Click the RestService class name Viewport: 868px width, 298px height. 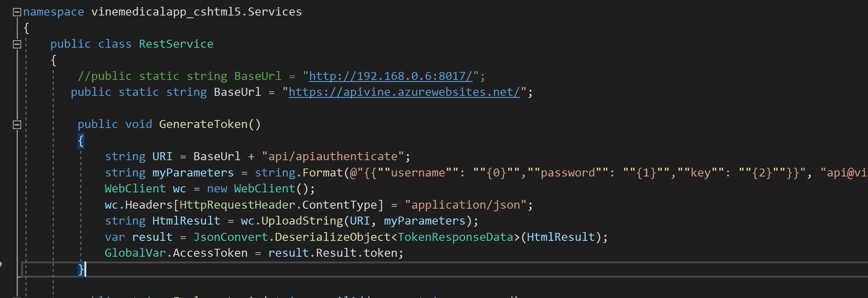pos(176,44)
